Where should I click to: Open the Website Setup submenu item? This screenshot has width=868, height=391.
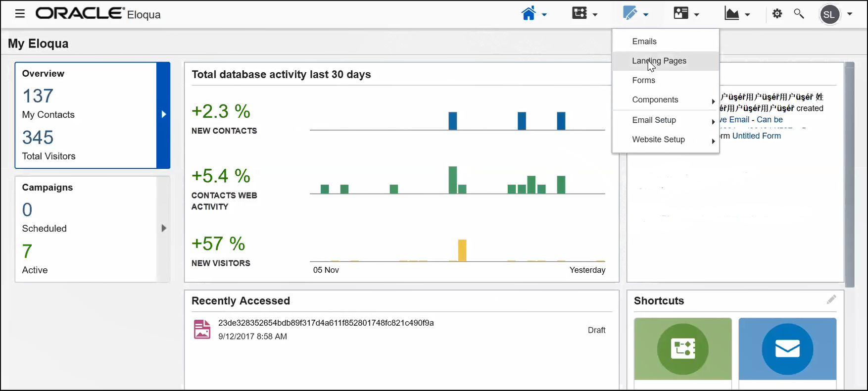click(666, 140)
